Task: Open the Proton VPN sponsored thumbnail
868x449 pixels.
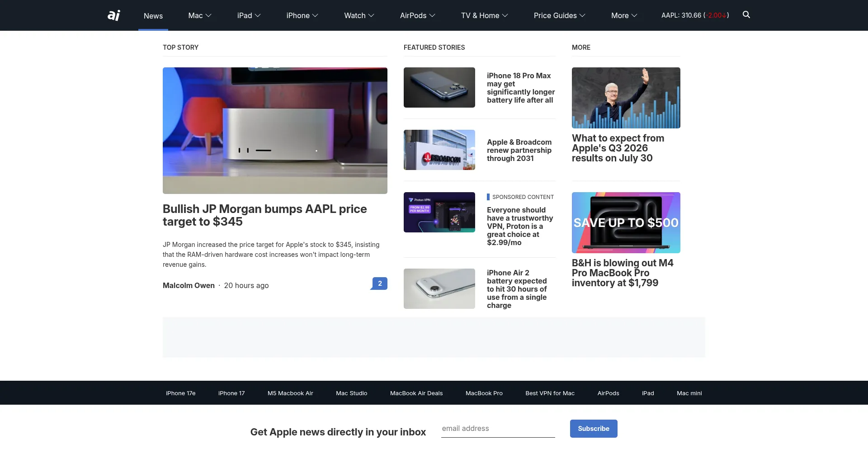Action: tap(439, 212)
